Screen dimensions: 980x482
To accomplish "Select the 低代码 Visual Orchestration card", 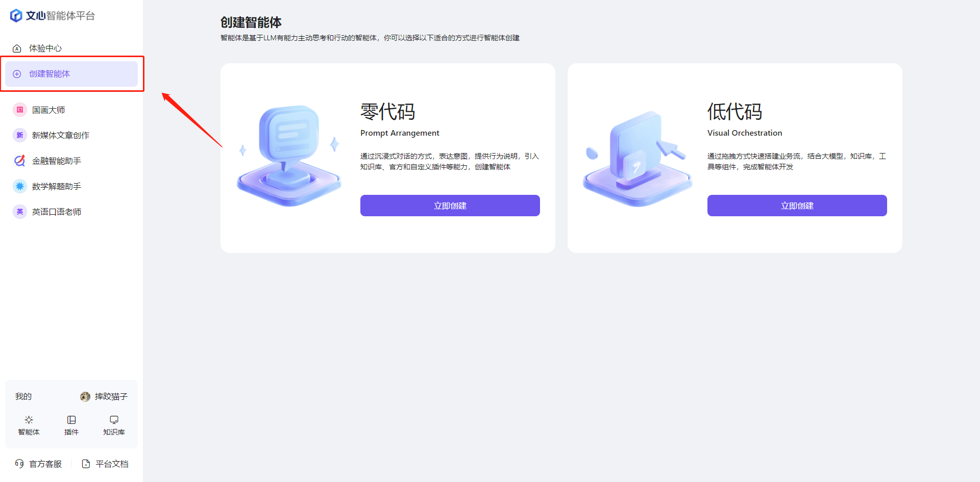I will pos(735,158).
